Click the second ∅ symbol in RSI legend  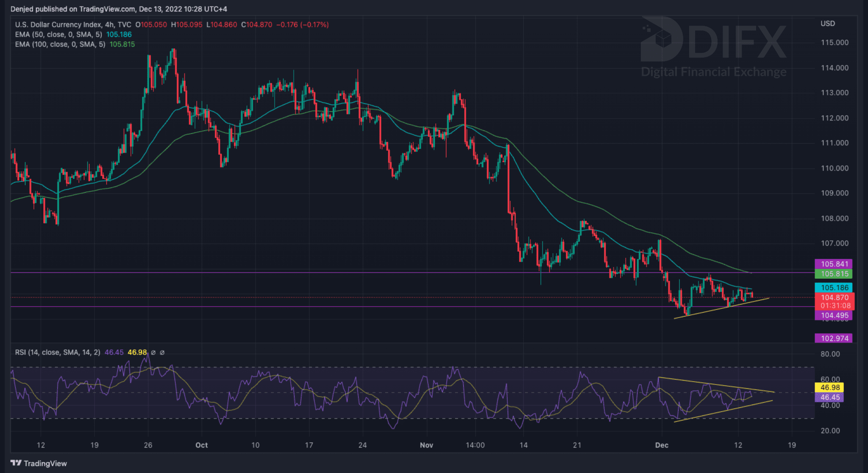click(162, 352)
